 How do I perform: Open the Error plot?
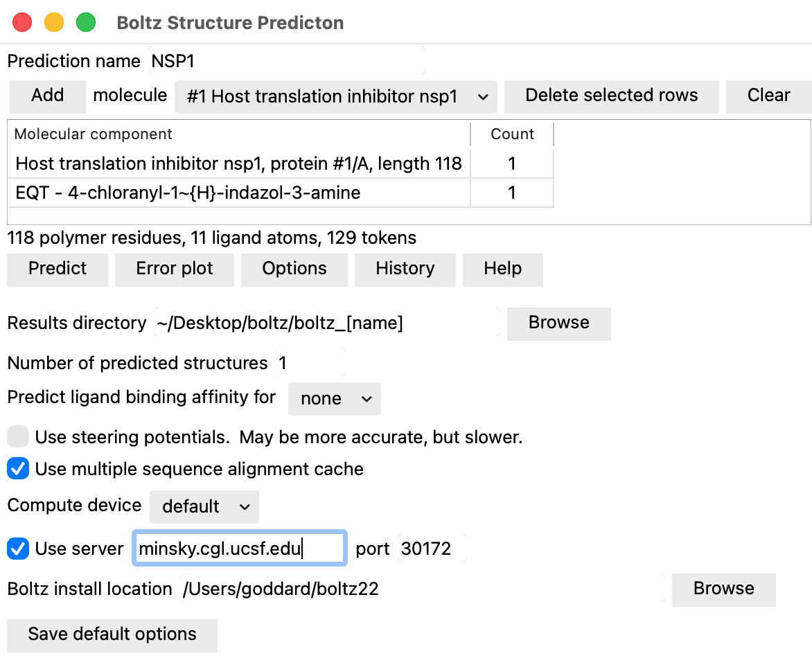175,269
